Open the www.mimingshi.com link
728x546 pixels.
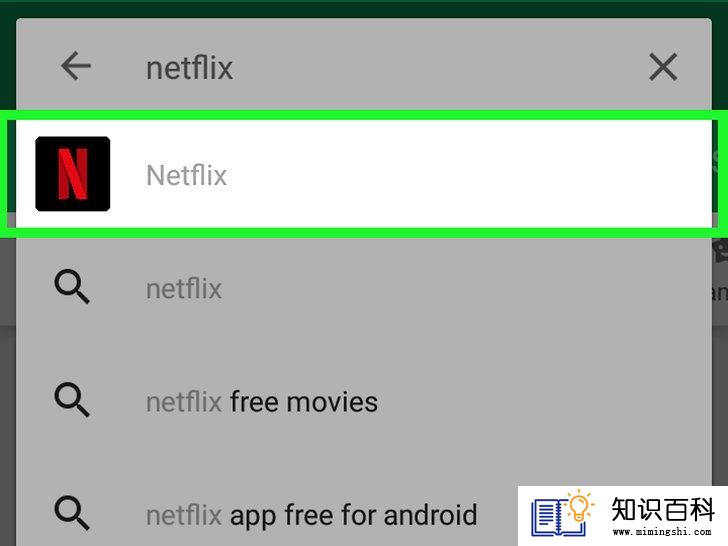pyautogui.click(x=662, y=532)
